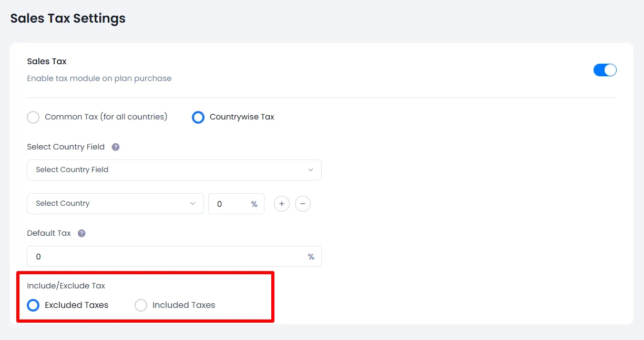Image resolution: width=644 pixels, height=340 pixels.
Task: Add a country row with plus icon
Action: (x=282, y=204)
